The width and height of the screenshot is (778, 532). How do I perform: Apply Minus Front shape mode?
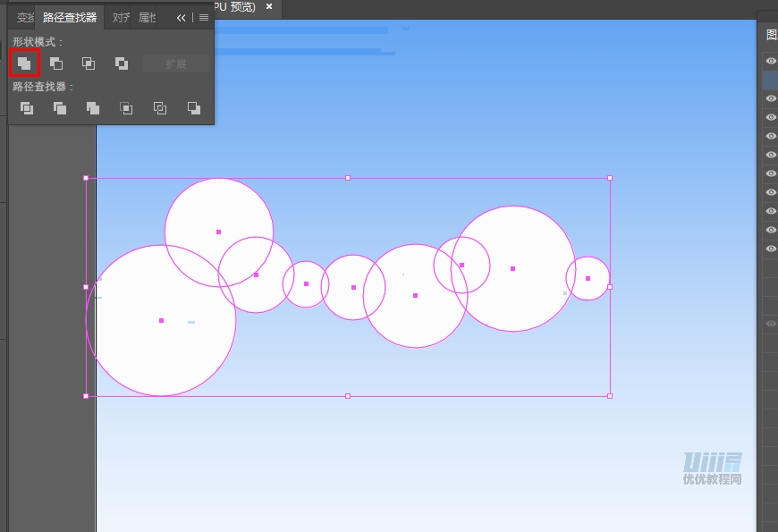coord(56,63)
